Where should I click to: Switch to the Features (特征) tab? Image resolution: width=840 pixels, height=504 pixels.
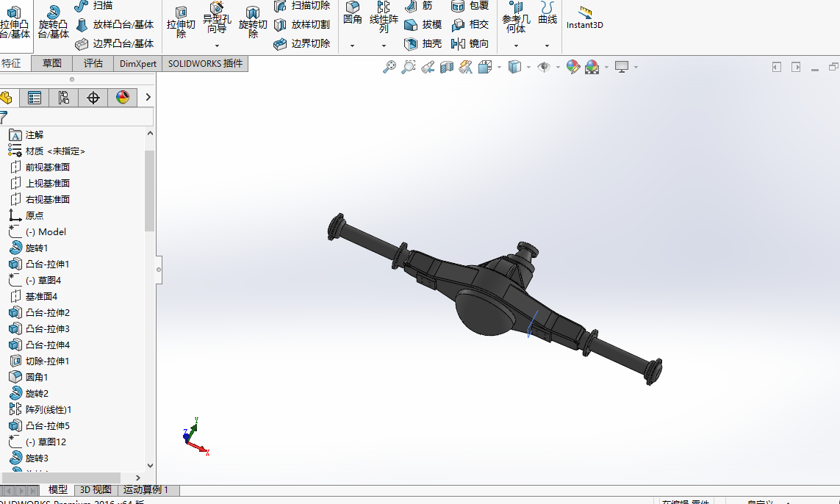pos(12,63)
